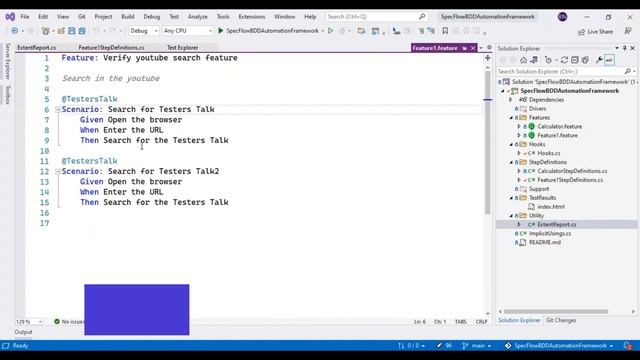Screen dimensions: 640x360
Task: Open the Output panel tab
Action: click(x=23, y=332)
